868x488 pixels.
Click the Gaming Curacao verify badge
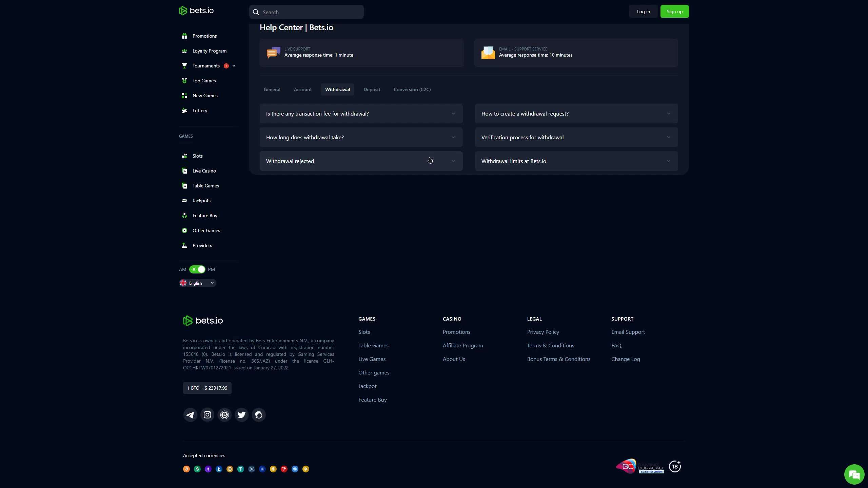[x=640, y=467]
